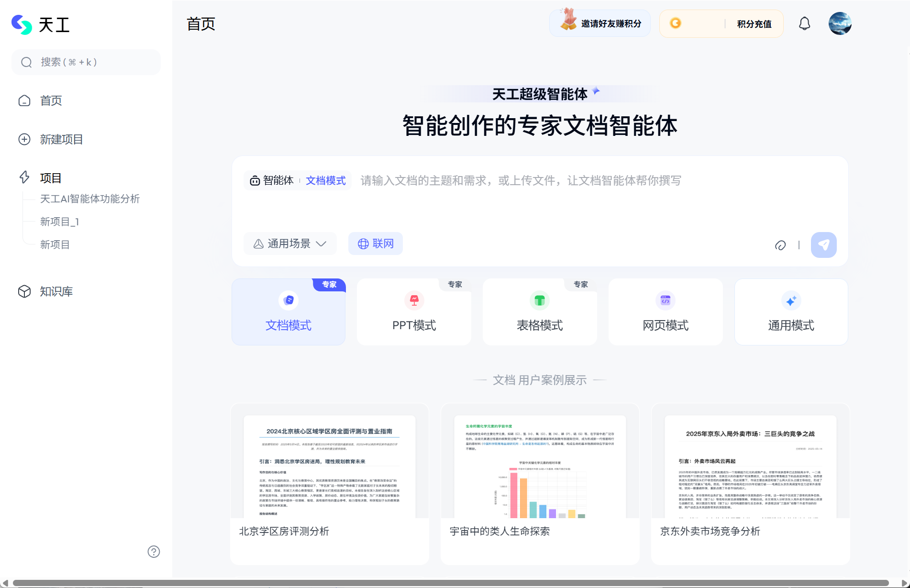Screen dimensions: 910x588
Task: Select the 网页模式 card
Action: click(x=665, y=311)
